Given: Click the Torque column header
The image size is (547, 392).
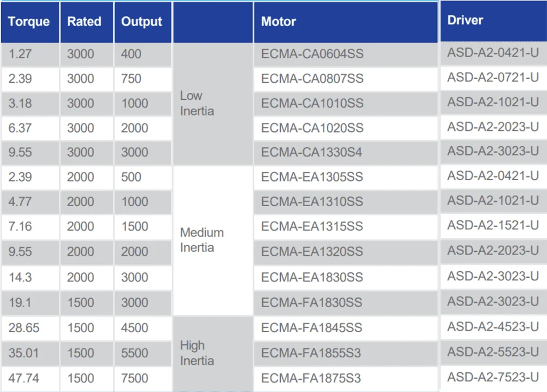Looking at the screenshot, I should tap(30, 22).
